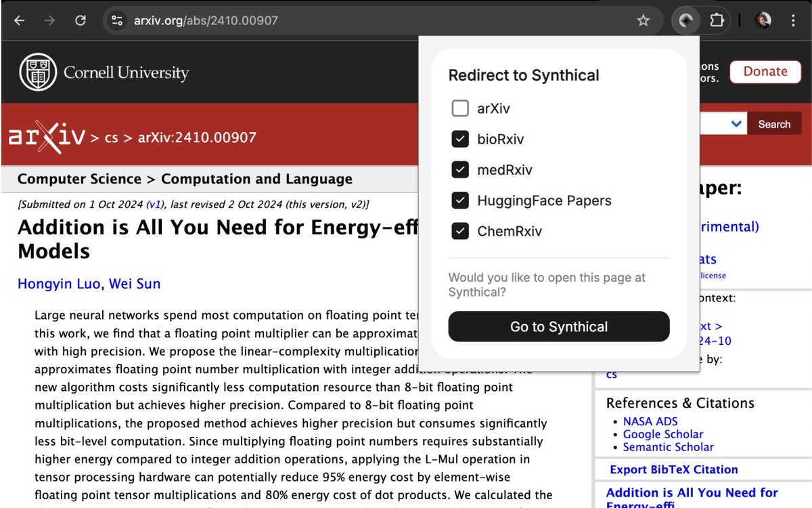Screen dimensions: 812x508
Task: Open author Wei Sun link
Action: (x=135, y=284)
